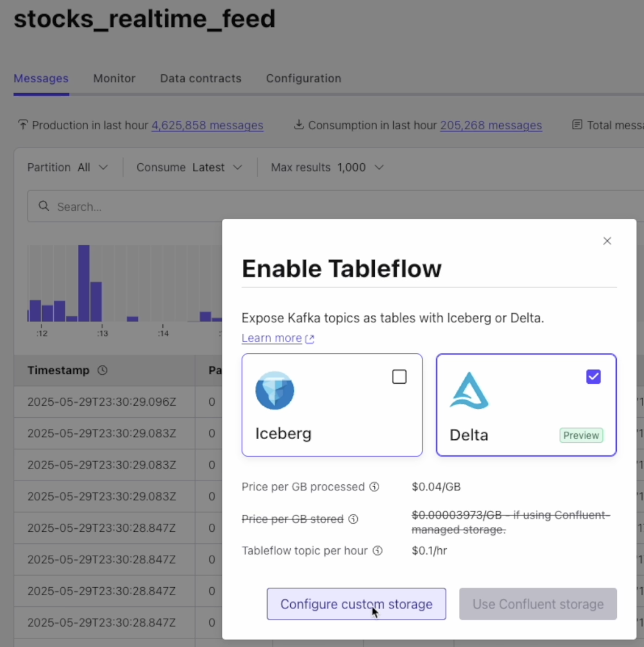The image size is (644, 647).
Task: Click the Timestamp column header
Action: pyautogui.click(x=104, y=370)
